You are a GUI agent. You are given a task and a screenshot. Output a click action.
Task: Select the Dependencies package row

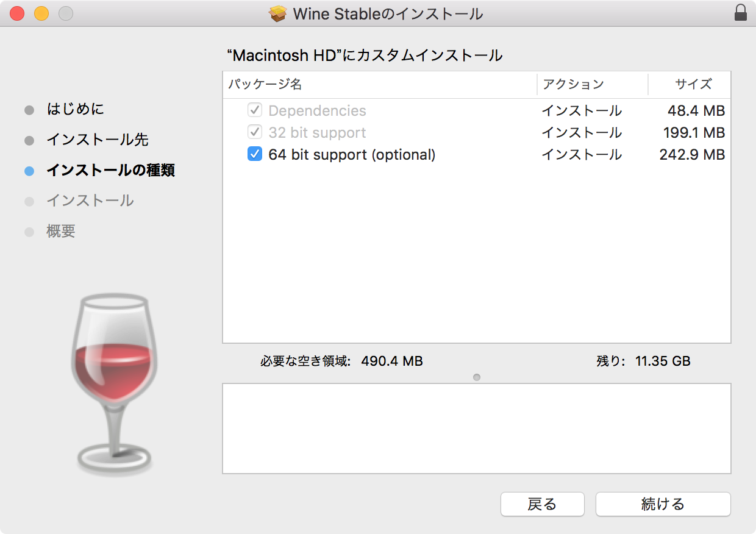(x=317, y=111)
